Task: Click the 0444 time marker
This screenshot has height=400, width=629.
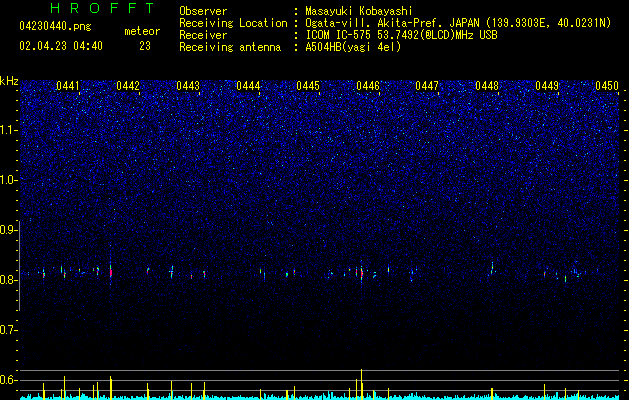Action: (x=248, y=86)
